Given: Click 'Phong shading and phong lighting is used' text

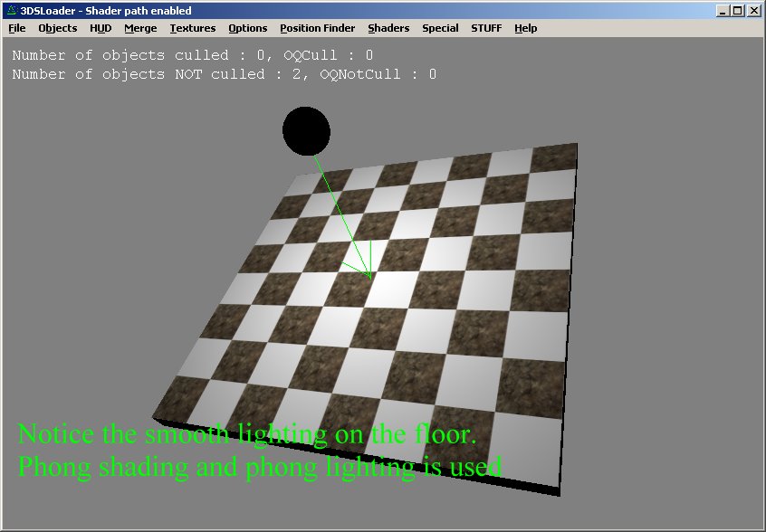Looking at the screenshot, I should (x=259, y=467).
